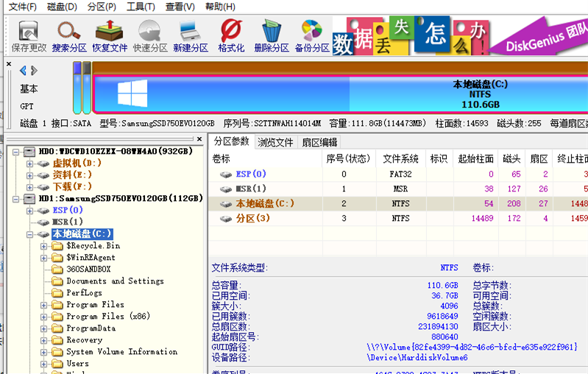
Task: Select the 分区(3) row in partition table
Action: pyautogui.click(x=252, y=219)
